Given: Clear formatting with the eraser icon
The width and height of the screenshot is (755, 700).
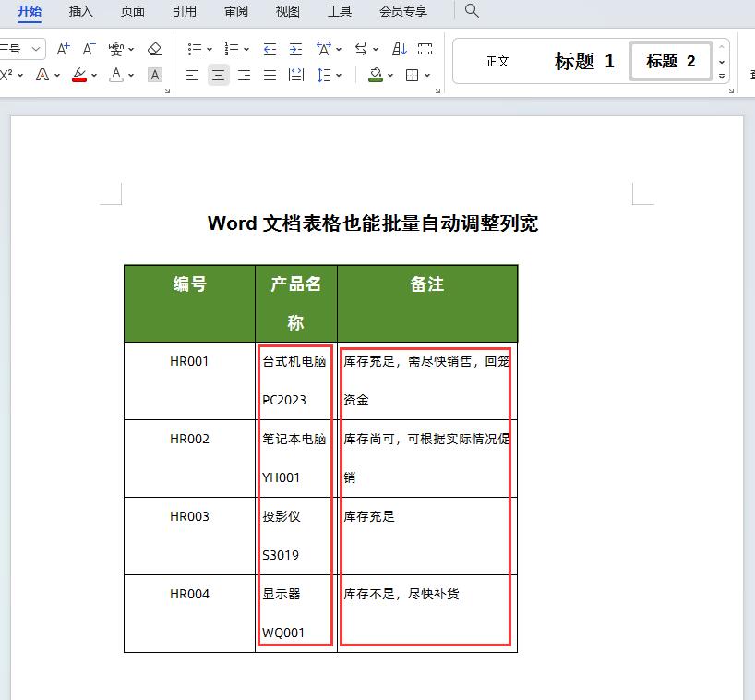Looking at the screenshot, I should click(154, 49).
